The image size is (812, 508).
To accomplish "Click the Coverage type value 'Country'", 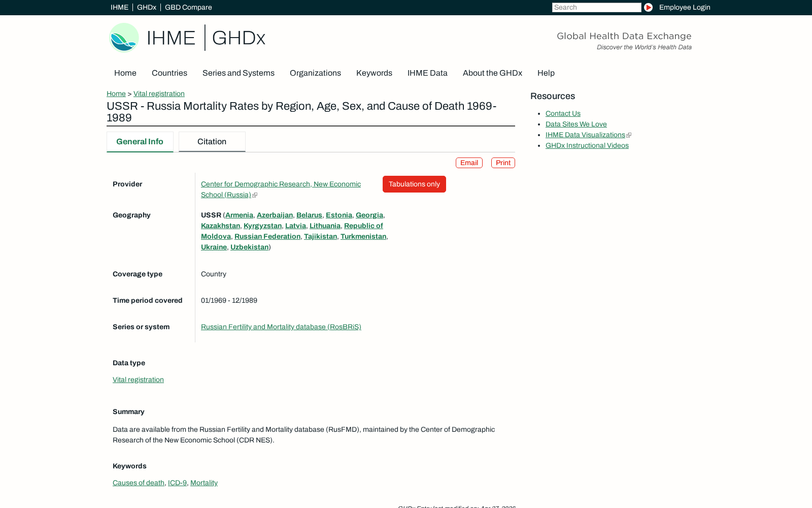I will click(214, 274).
